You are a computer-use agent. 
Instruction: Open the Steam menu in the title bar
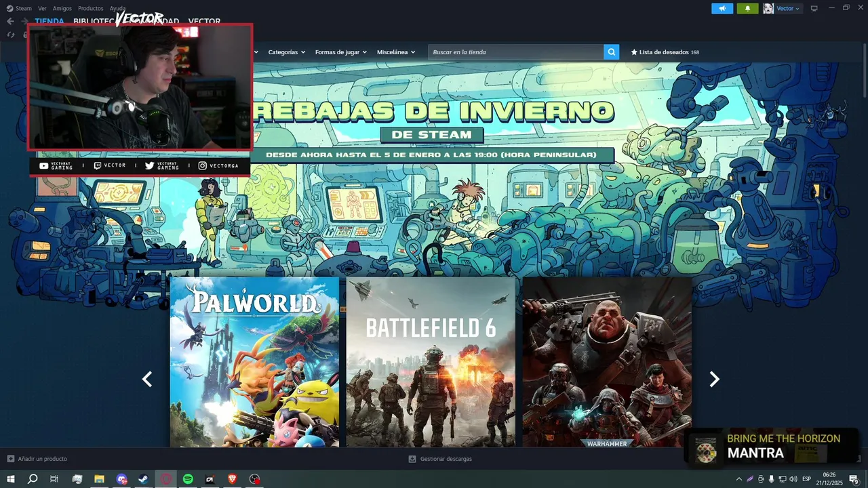pyautogui.click(x=24, y=8)
